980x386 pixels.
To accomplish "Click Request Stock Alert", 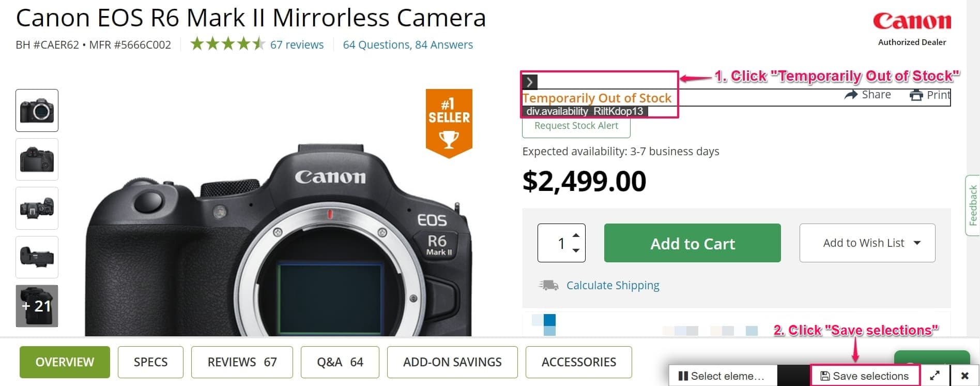I will [576, 125].
